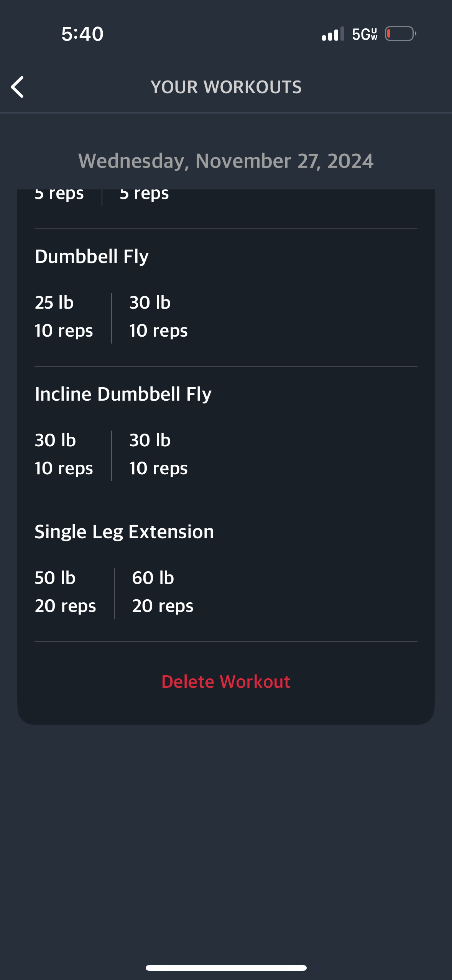Tap the 5:40 clock in status bar
This screenshot has height=980, width=452.
(82, 34)
